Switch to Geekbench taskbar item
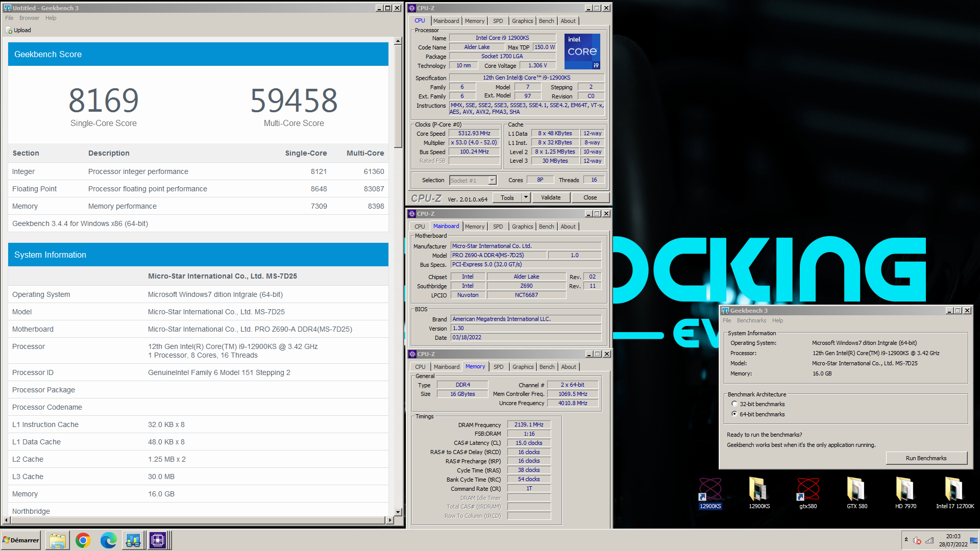The height and width of the screenshot is (551, 980). 133,540
